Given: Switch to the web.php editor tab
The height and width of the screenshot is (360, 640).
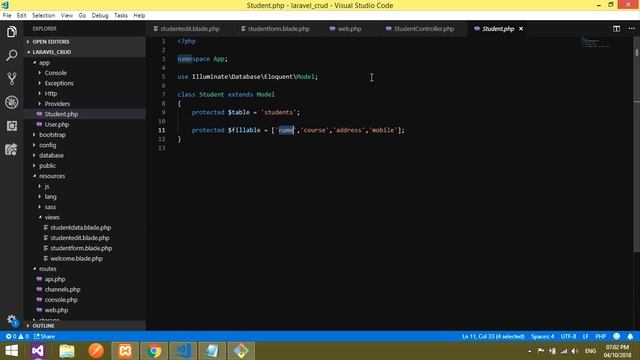Looking at the screenshot, I should pyautogui.click(x=349, y=29).
